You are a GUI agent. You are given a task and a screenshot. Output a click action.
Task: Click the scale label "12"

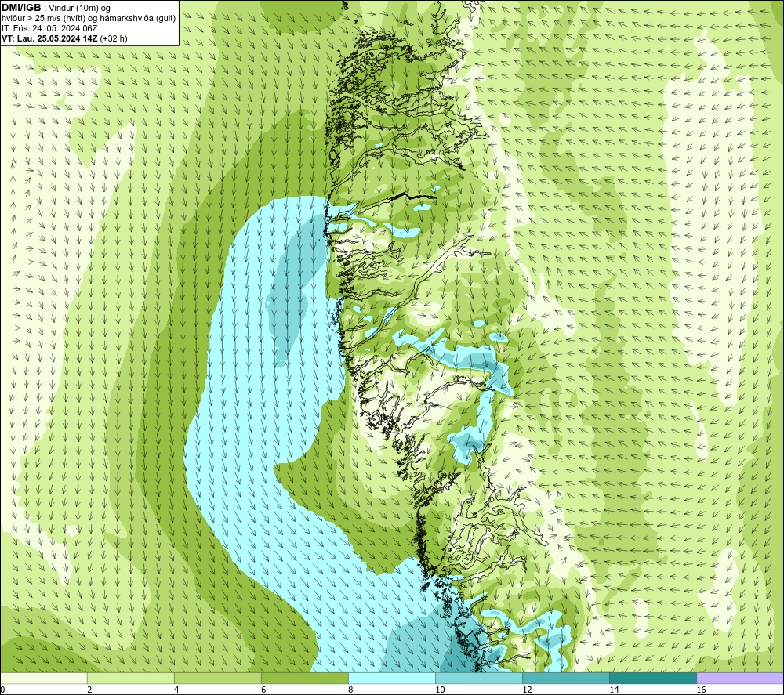[x=527, y=690]
